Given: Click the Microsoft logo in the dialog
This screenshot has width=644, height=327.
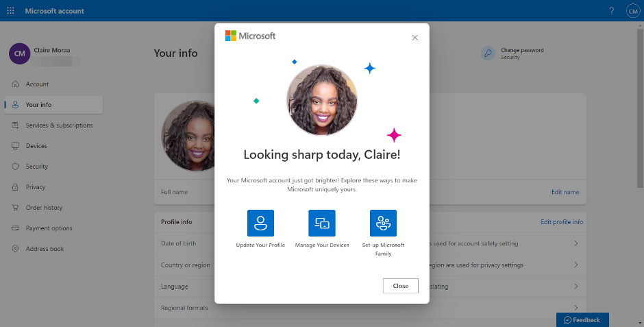Looking at the screenshot, I should click(x=250, y=36).
